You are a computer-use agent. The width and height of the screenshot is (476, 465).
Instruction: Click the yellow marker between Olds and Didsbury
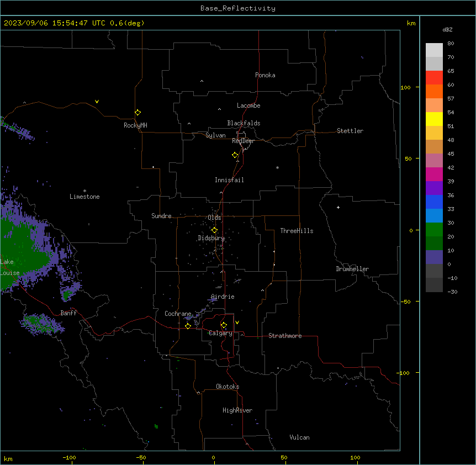(215, 230)
